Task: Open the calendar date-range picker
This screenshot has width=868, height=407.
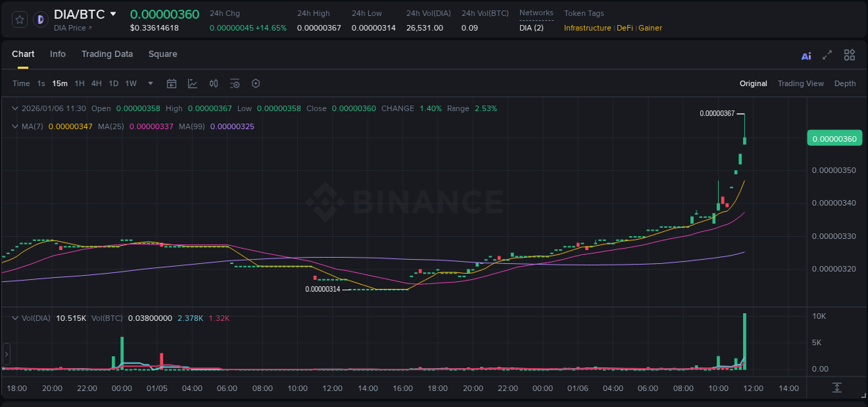Action: (172, 83)
